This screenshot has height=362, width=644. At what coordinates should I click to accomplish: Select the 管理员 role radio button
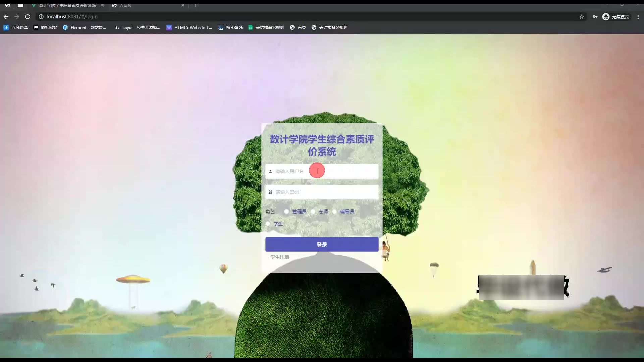coord(286,212)
